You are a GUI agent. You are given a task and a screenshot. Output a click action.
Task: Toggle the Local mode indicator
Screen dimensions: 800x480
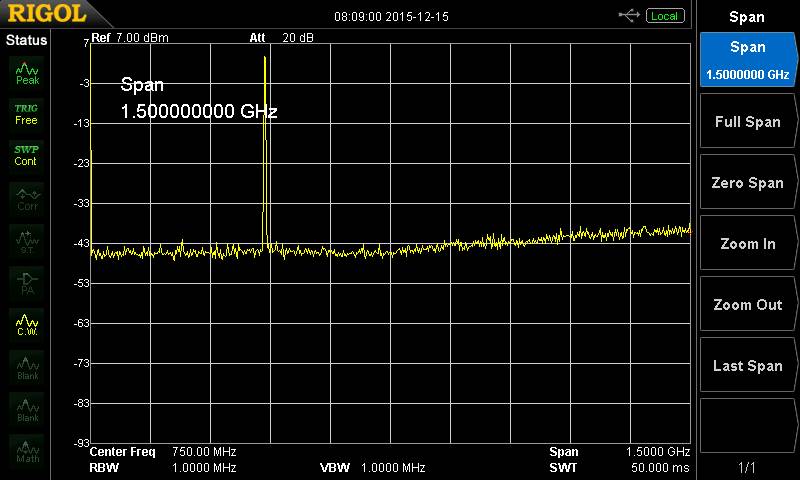point(664,16)
